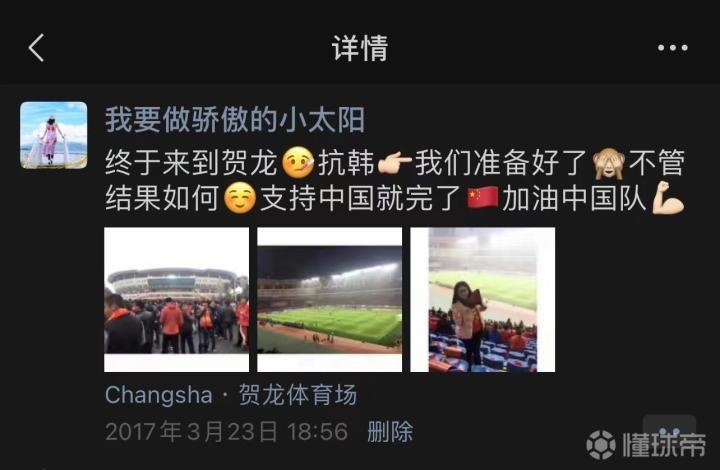Screen dimensions: 720x470
Task: Open the photo of woman in stands
Action: pos(483,300)
